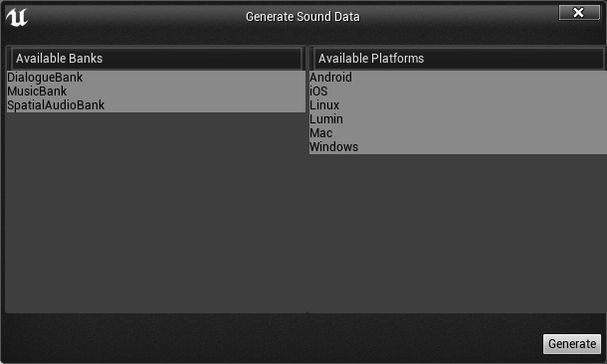Click the Generate Sound Data title bar
607x364 pixels.
(x=303, y=17)
